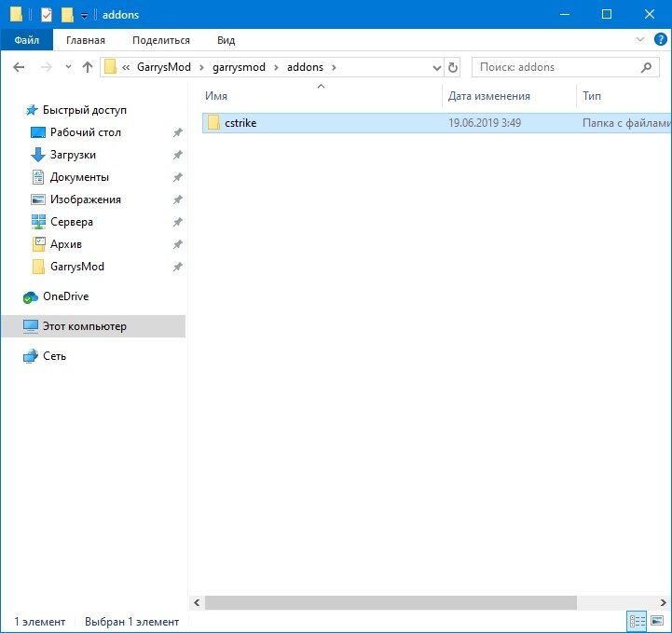The height and width of the screenshot is (633, 672).
Task: Go back with the left arrow
Action: [19, 67]
